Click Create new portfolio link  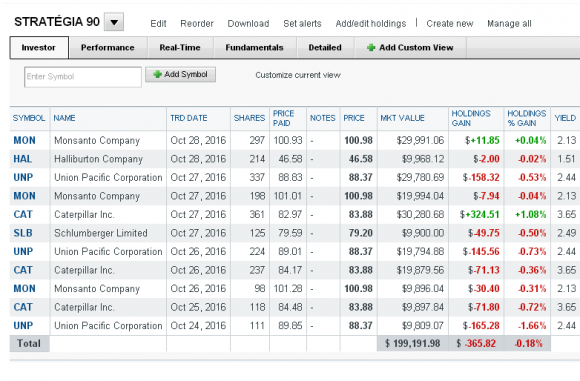pos(450,24)
